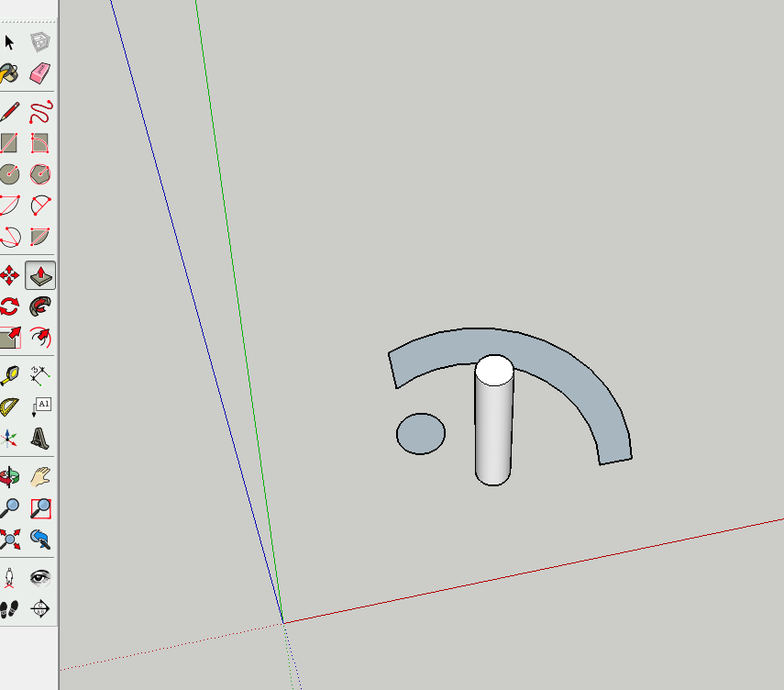
Task: Select the Zoom magnifier tool
Action: pos(9,508)
